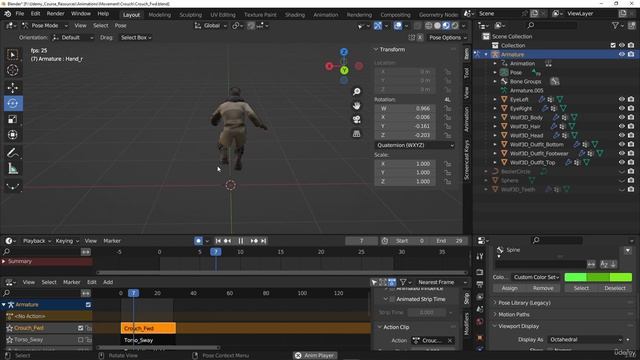The image size is (640, 360).
Task: Expand the Motion Paths panel
Action: [x=513, y=315]
